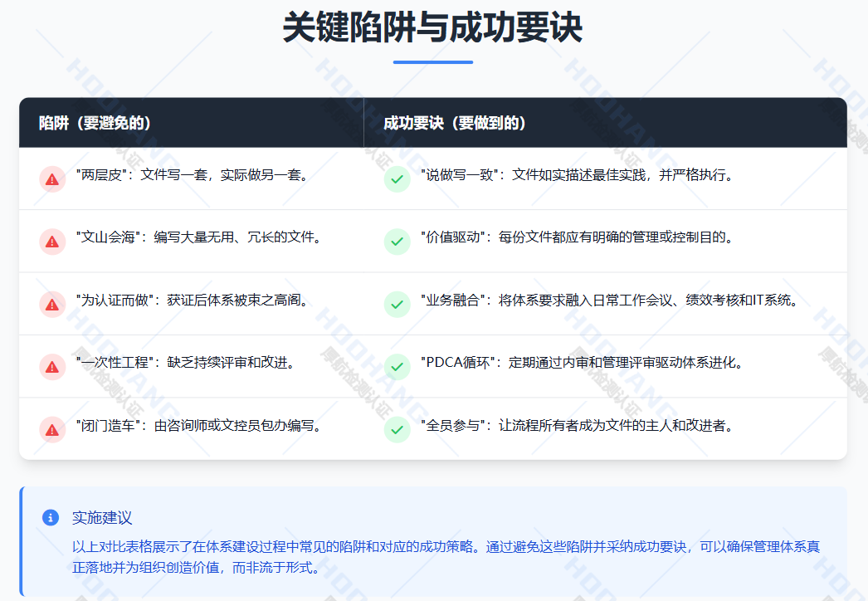Click warning icon beside "闭门造车" row
Viewport: 868px width, 601px height.
[52, 429]
